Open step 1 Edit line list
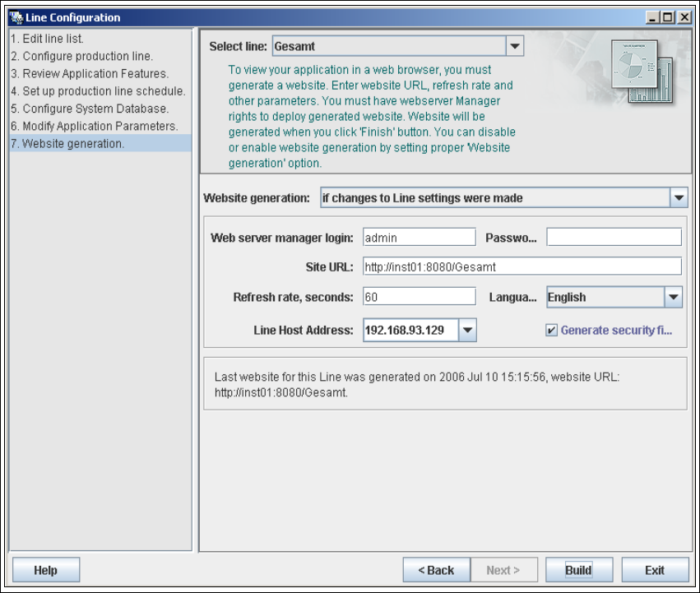The image size is (700, 593). (100, 39)
